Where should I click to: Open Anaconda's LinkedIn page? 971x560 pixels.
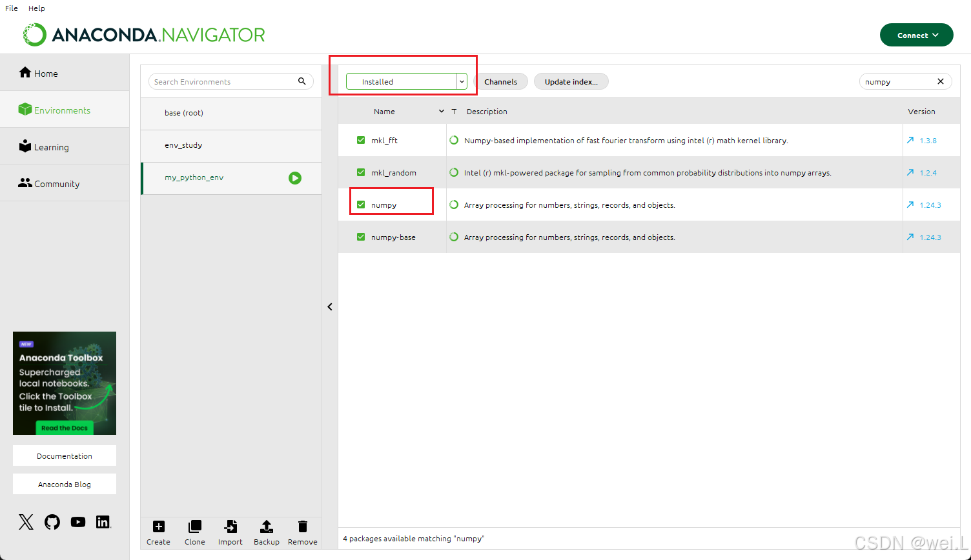[x=103, y=522]
